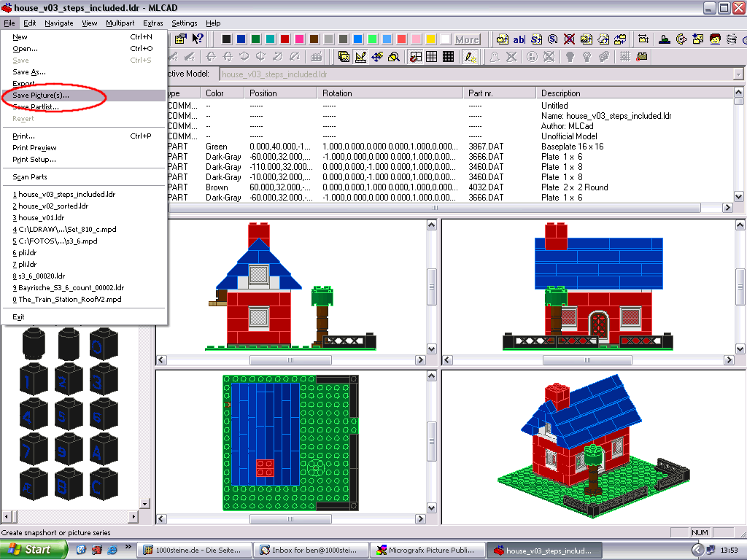Toggle the medium grid icon

432,57
